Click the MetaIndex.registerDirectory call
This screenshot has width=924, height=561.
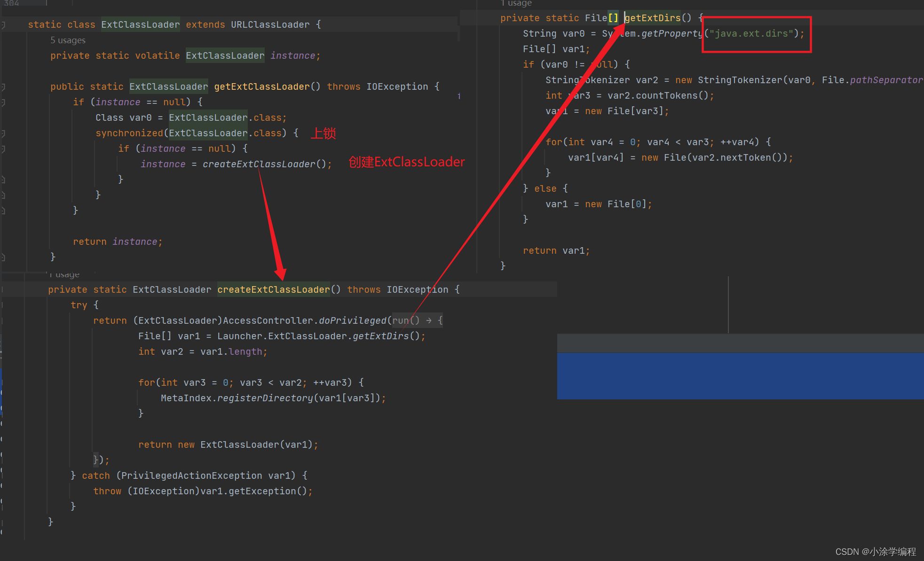tap(235, 398)
